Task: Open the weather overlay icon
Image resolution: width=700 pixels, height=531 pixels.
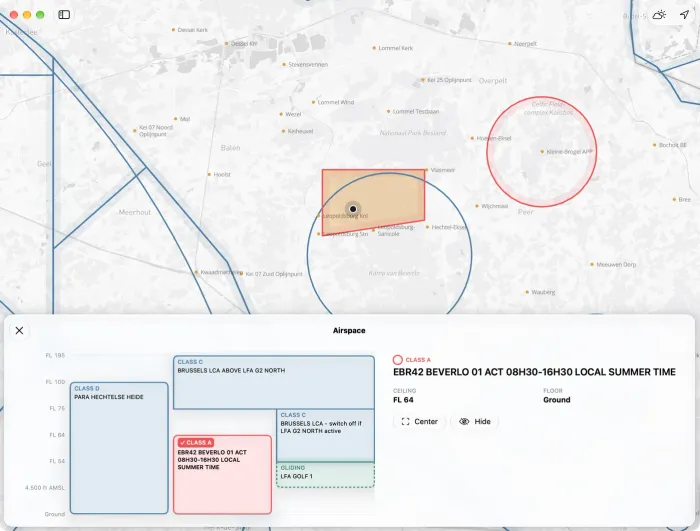Action: (x=659, y=15)
